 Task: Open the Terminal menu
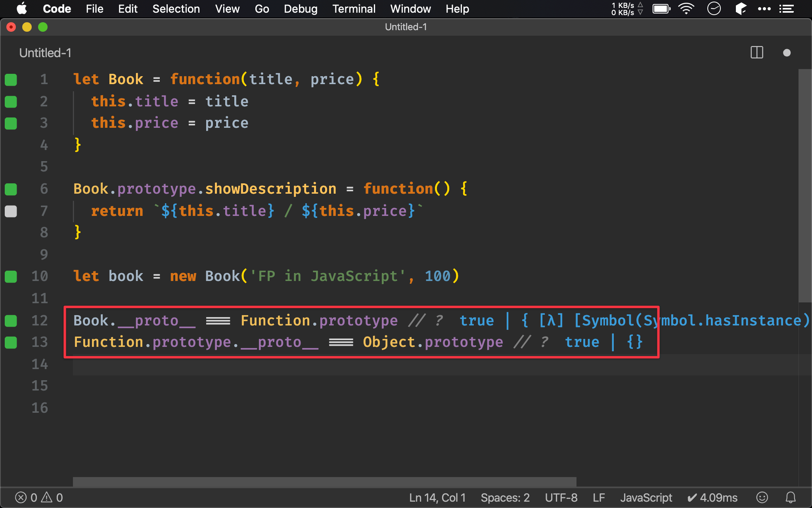354,9
